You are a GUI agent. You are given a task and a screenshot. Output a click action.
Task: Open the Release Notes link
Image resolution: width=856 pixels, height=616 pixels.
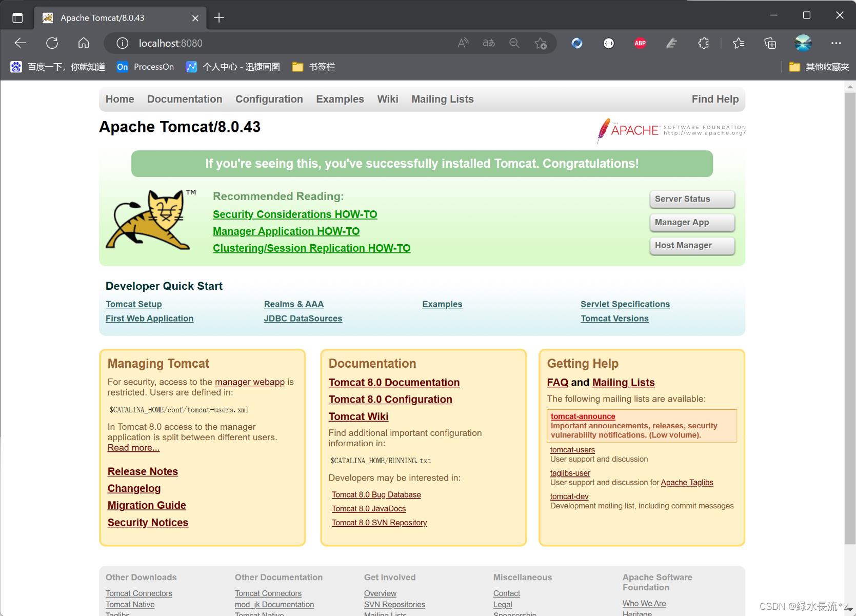[x=143, y=471]
